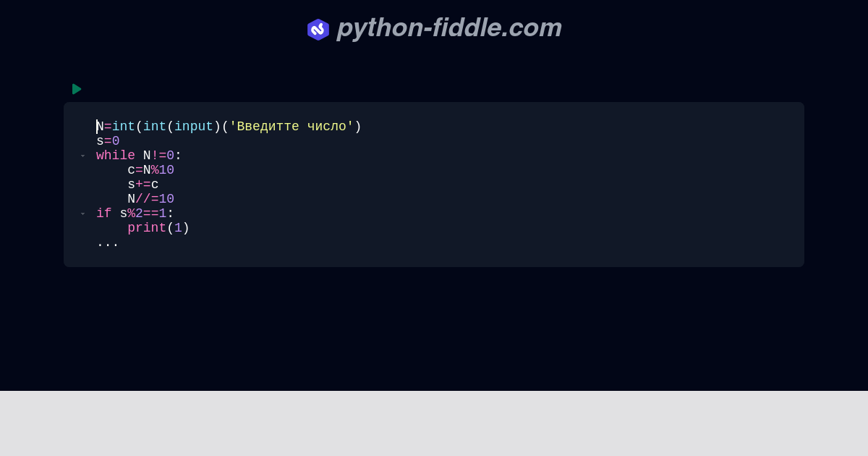868x456 pixels.
Task: Click the int conversion call
Action: [x=123, y=126]
